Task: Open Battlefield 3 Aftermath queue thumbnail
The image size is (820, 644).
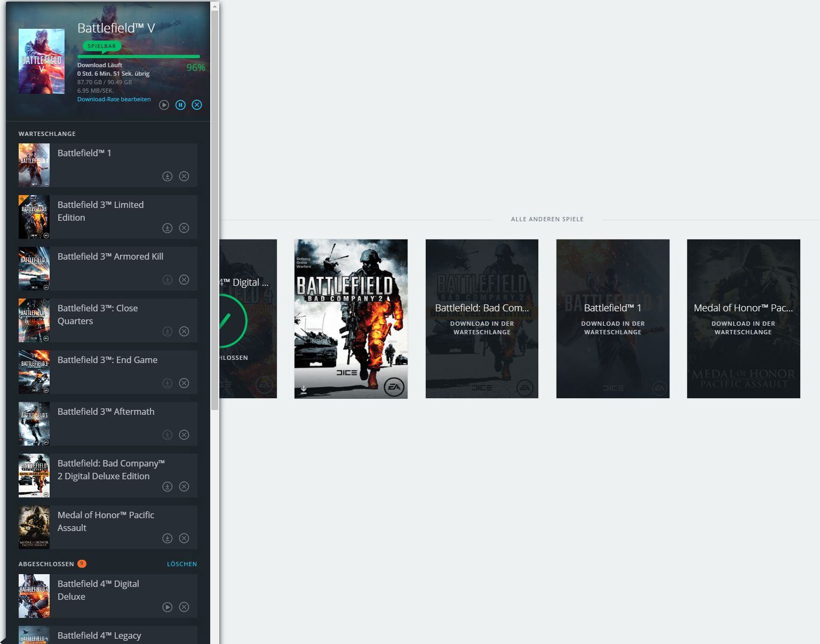Action: [34, 424]
